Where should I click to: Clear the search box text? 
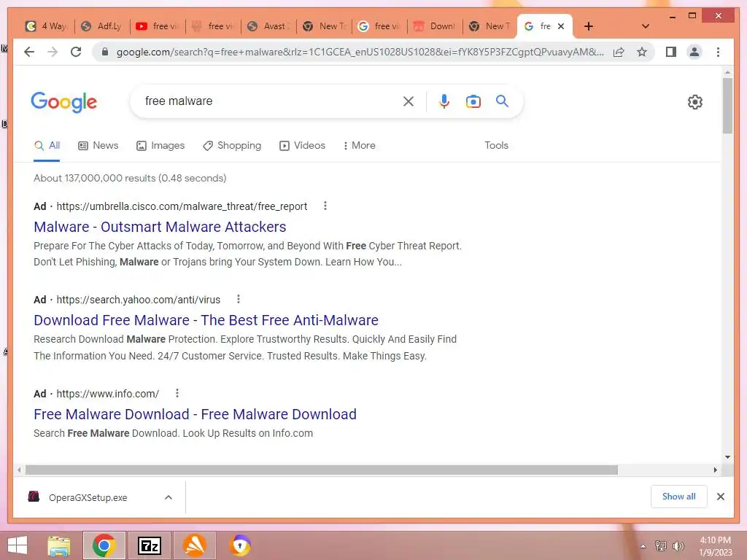(x=409, y=101)
